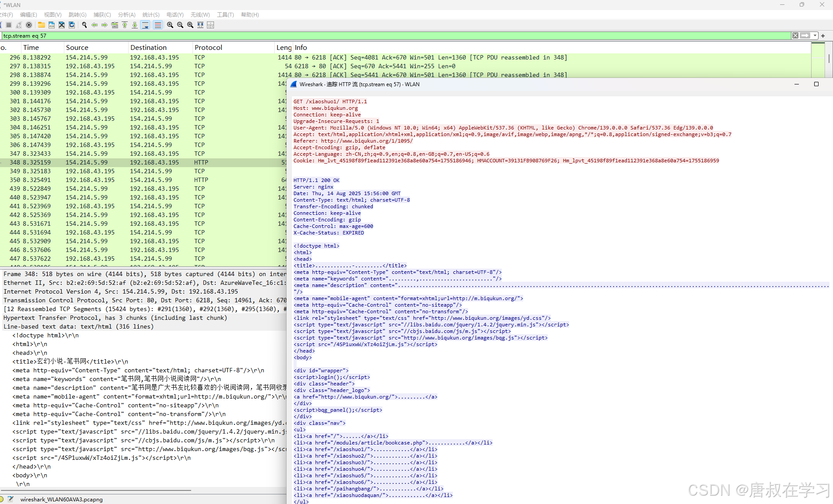Open the 分析(A) menu
833x504 pixels.
[x=127, y=15]
